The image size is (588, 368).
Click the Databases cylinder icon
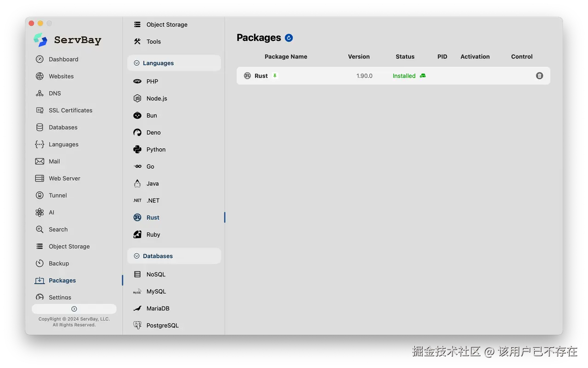(40, 127)
